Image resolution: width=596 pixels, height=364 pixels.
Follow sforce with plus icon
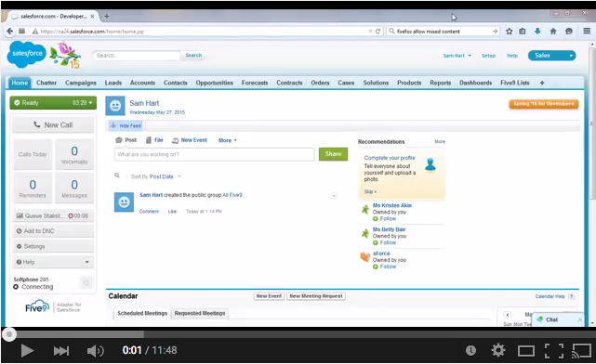pos(375,266)
